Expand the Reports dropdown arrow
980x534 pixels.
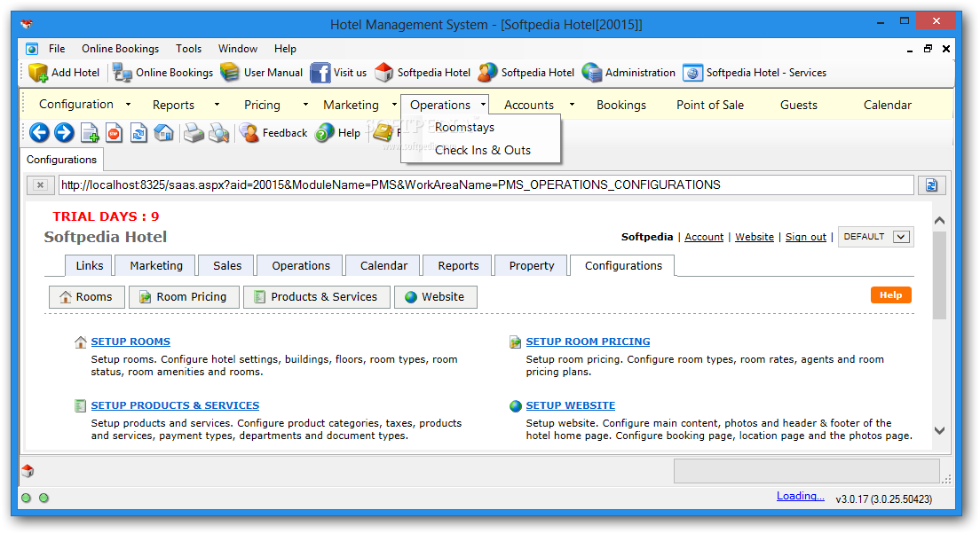point(217,105)
